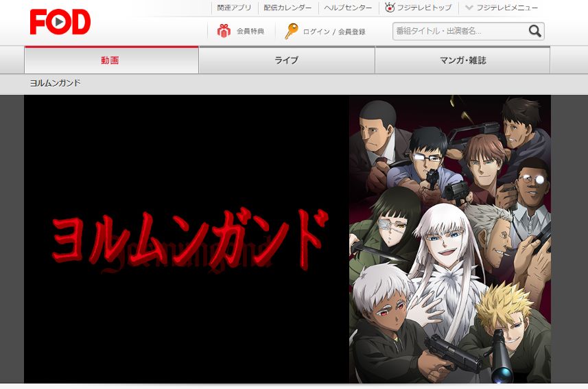The height and width of the screenshot is (389, 588).
Task: Click the Fuji TV mascot icon
Action: click(x=390, y=7)
